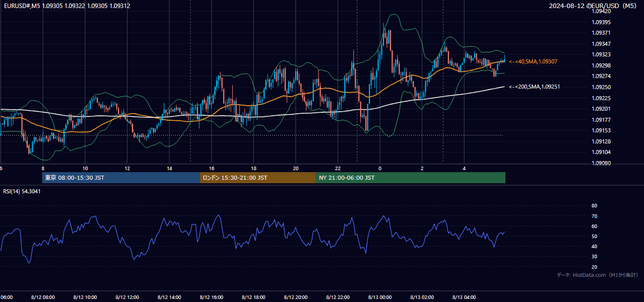Click the RSI axis level 70 label
This screenshot has width=644, height=302.
[594, 216]
